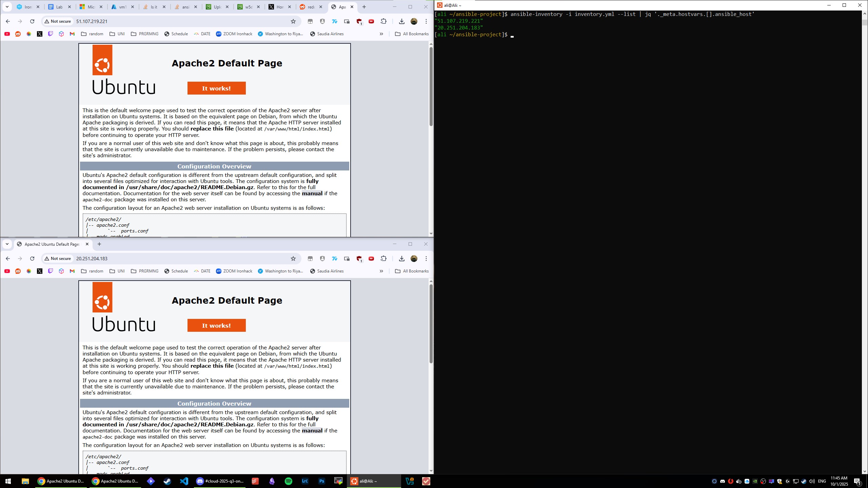Switch to the Lab tab in Chrome
This screenshot has height=488, width=868.
point(59,7)
